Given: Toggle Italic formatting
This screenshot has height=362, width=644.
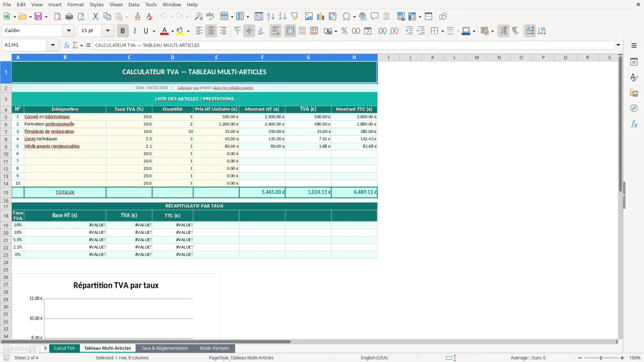Looking at the screenshot, I should (x=135, y=31).
